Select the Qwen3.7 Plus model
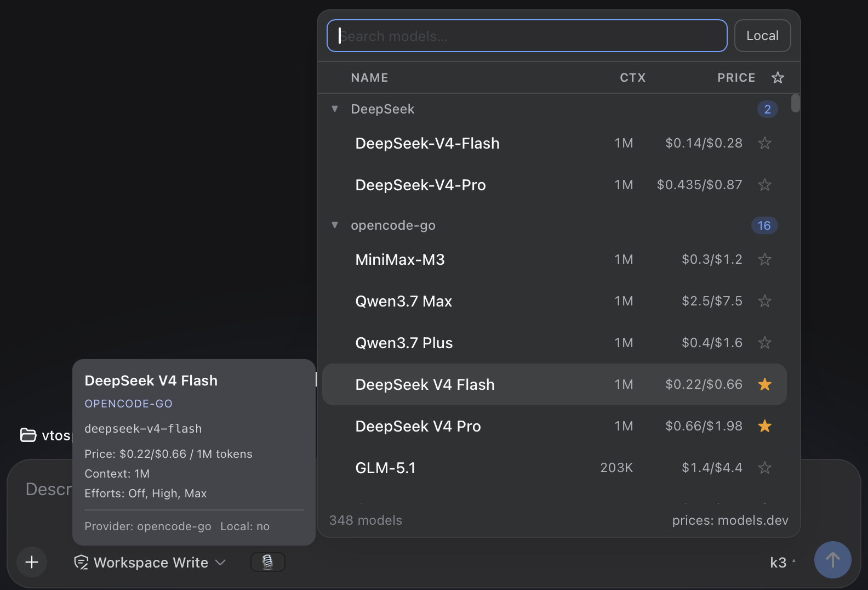Screen dimensions: 868x590 554,343
